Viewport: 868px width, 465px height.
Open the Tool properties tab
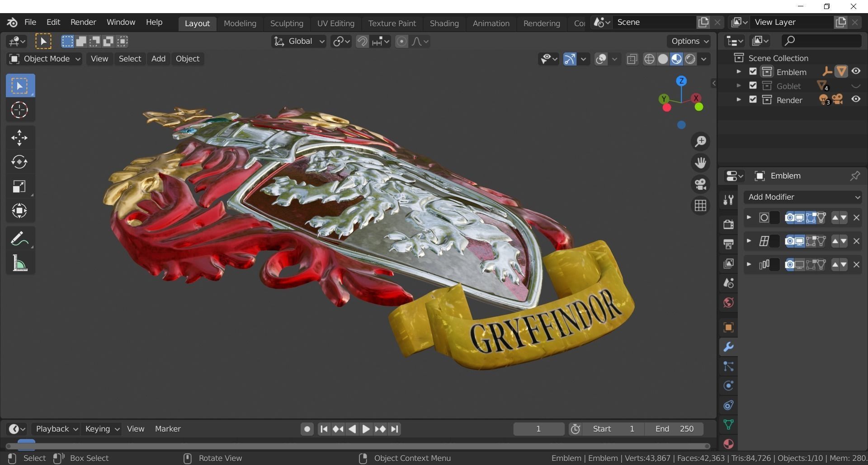728,200
